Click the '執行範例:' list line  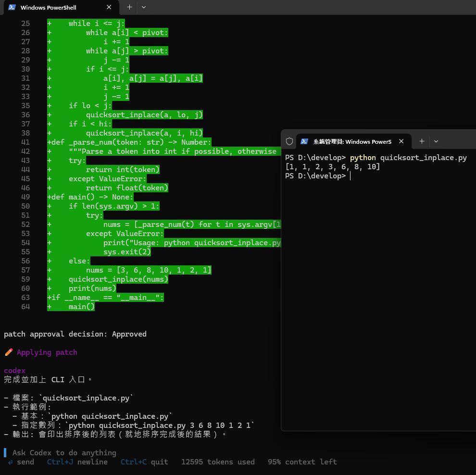pyautogui.click(x=27, y=407)
